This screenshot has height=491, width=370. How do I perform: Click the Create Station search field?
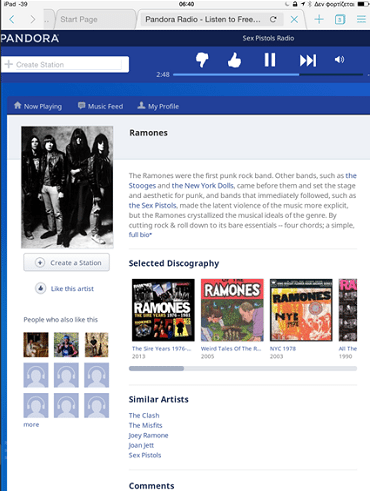pyautogui.click(x=65, y=64)
